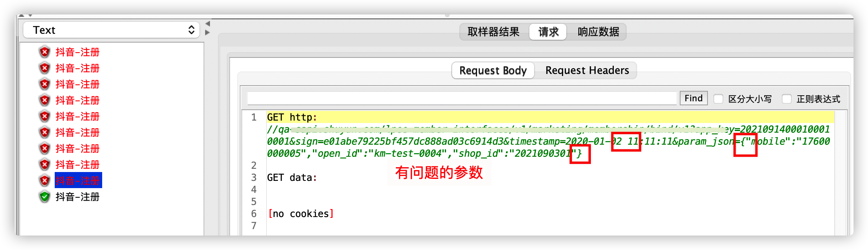
Task: Open the Request Headers tab
Action: pos(587,70)
